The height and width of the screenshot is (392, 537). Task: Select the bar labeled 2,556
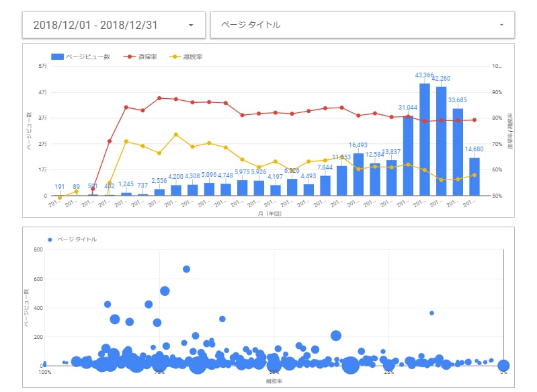159,192
